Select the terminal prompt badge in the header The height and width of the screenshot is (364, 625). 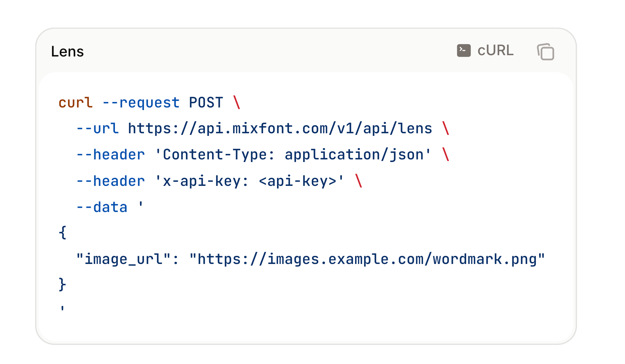[464, 51]
